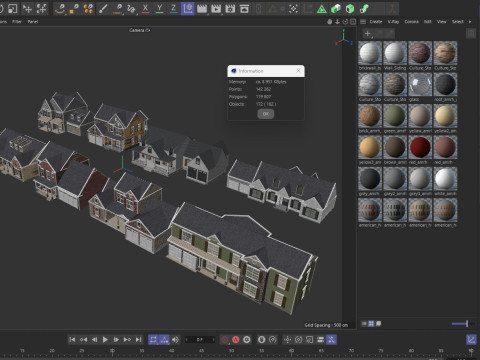
Task: Click frame 30 on the timeline ruler
Action: [112, 351]
